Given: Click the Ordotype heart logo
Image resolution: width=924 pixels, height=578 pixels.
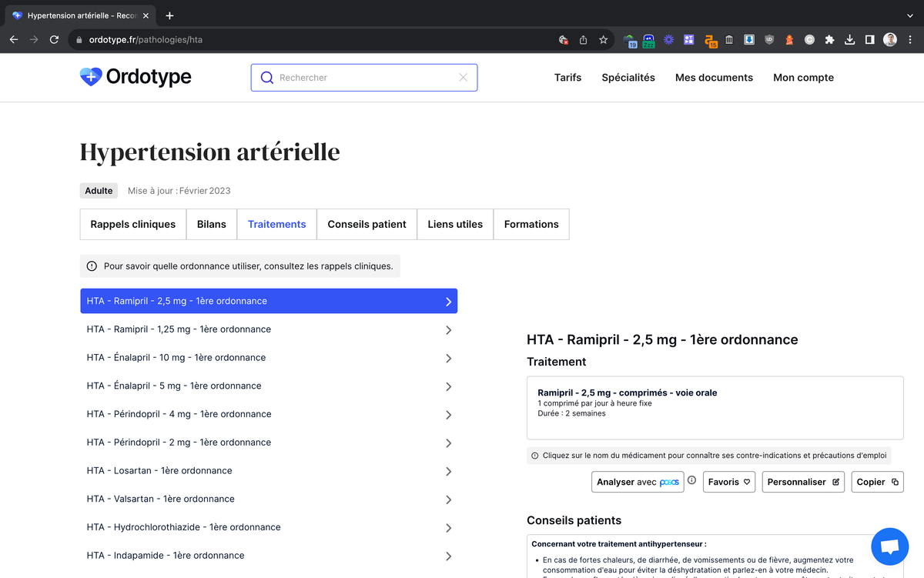Looking at the screenshot, I should [x=91, y=76].
